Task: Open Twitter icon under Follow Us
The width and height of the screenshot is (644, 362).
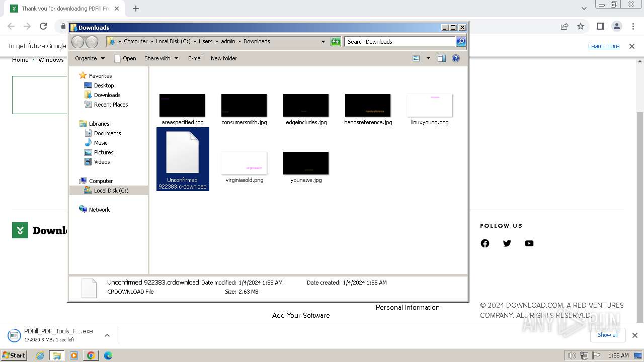Action: pyautogui.click(x=507, y=243)
